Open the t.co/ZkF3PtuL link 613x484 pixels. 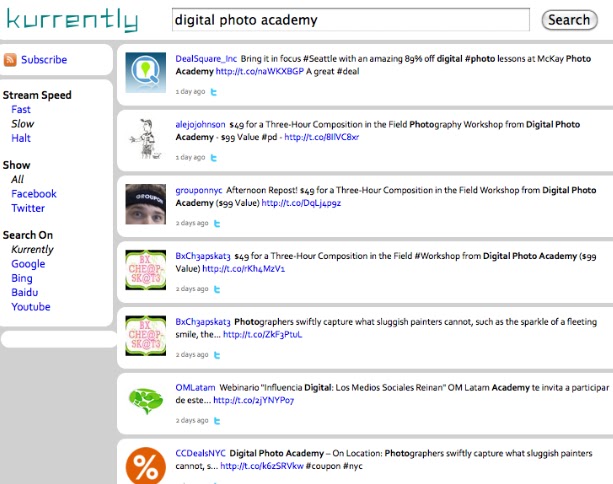(x=262, y=334)
